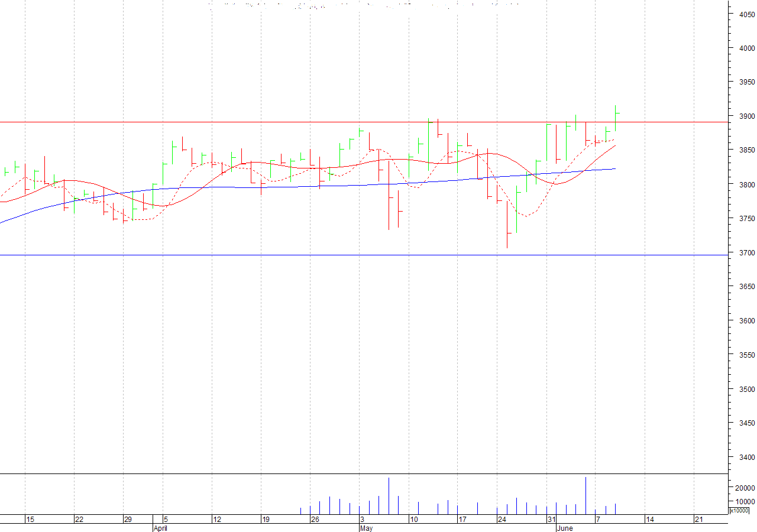Image resolution: width=757 pixels, height=532 pixels.
Task: Select date label 31 on time axis
Action: pyautogui.click(x=551, y=520)
